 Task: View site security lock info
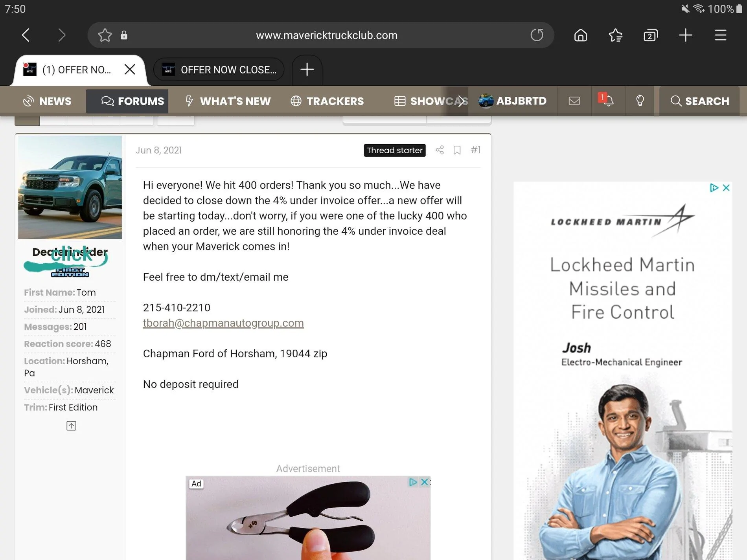(x=124, y=35)
